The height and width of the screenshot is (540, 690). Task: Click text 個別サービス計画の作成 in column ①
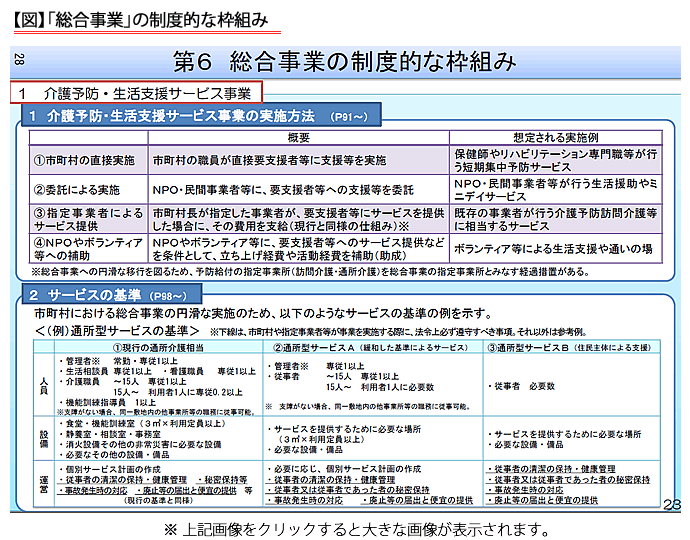point(110,469)
